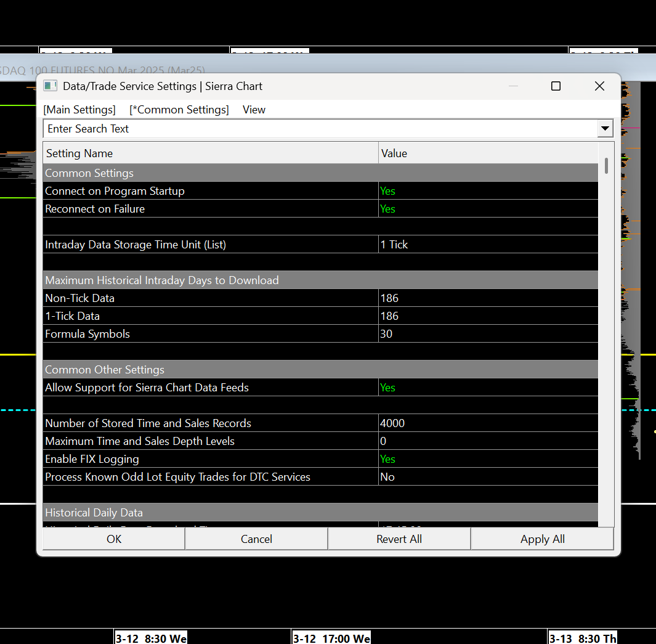Select the Common Other Settings header

coord(320,370)
